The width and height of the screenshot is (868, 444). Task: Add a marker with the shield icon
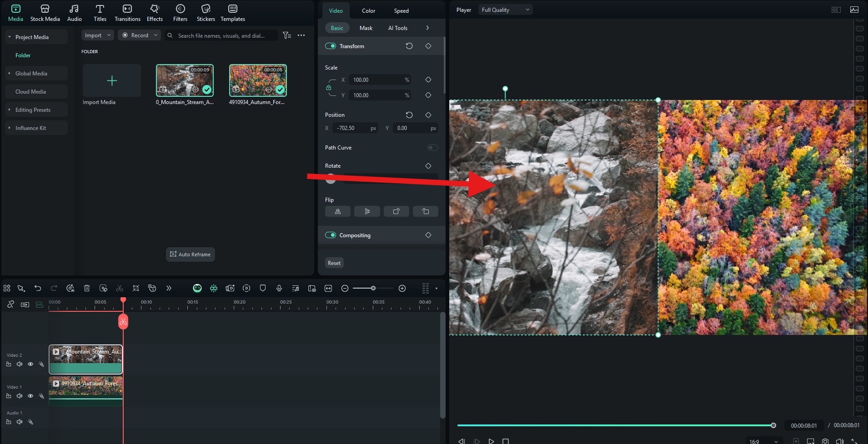click(x=263, y=288)
